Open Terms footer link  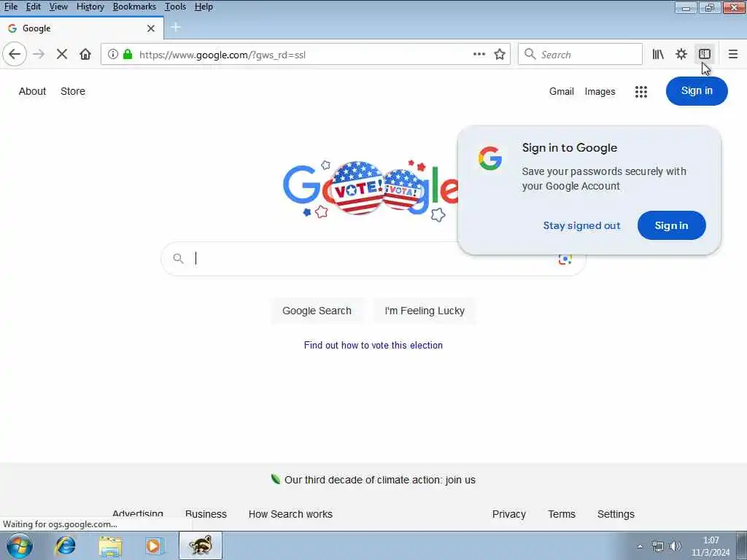[562, 514]
